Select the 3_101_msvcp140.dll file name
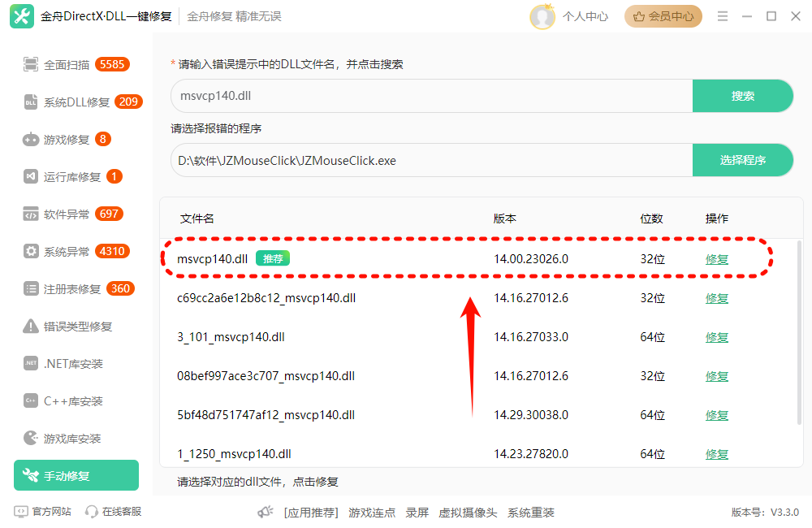Viewport: 812px width, 528px height. coord(231,337)
